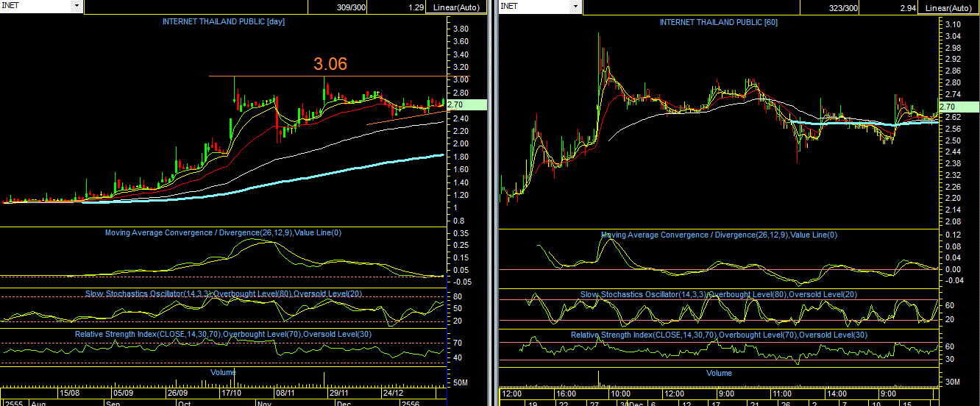Click the Volume label in the 60-minute chart
980x406 pixels.
719,373
